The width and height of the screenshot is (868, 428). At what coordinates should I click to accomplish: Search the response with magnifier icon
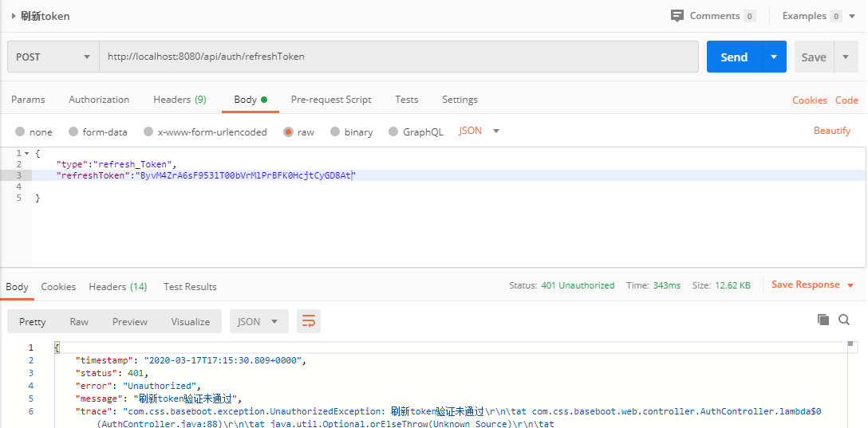844,319
